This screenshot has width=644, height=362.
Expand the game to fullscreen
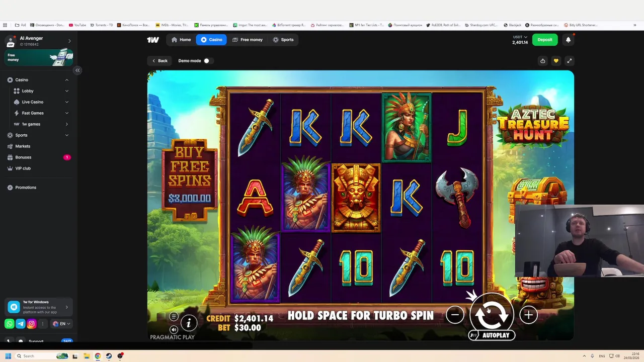(x=569, y=61)
